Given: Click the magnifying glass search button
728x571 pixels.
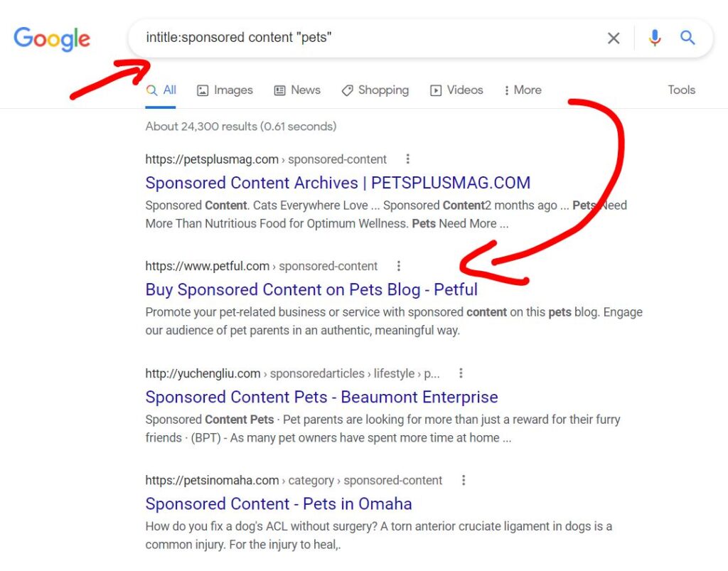Looking at the screenshot, I should pyautogui.click(x=687, y=38).
